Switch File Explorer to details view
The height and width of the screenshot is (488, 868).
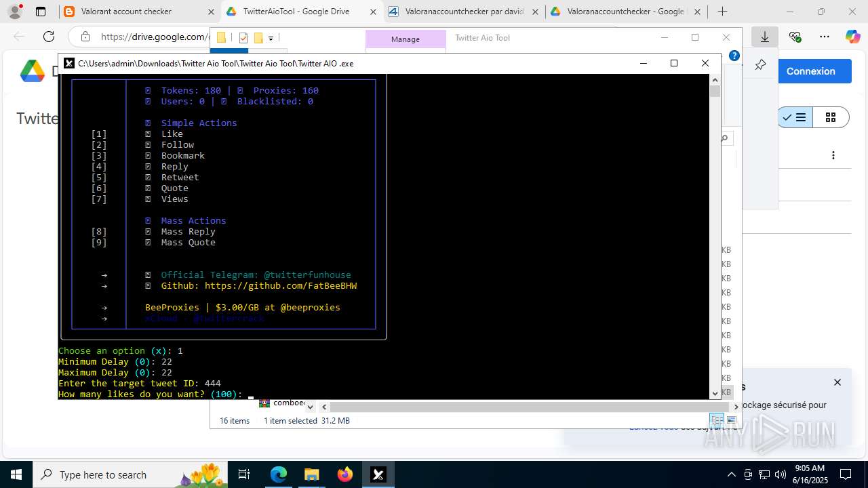(717, 420)
